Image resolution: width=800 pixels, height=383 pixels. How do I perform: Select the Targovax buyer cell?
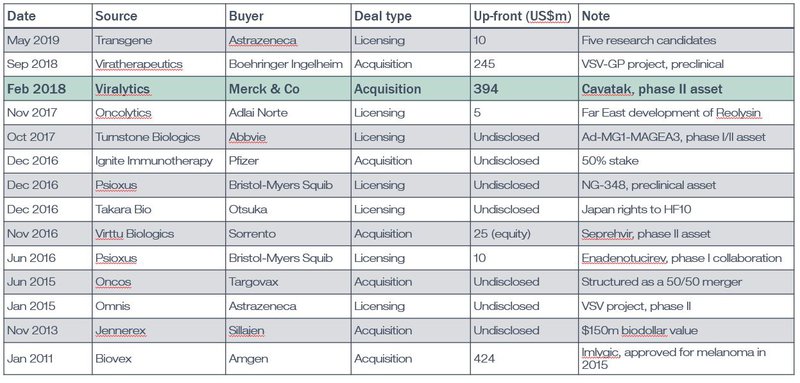254,282
